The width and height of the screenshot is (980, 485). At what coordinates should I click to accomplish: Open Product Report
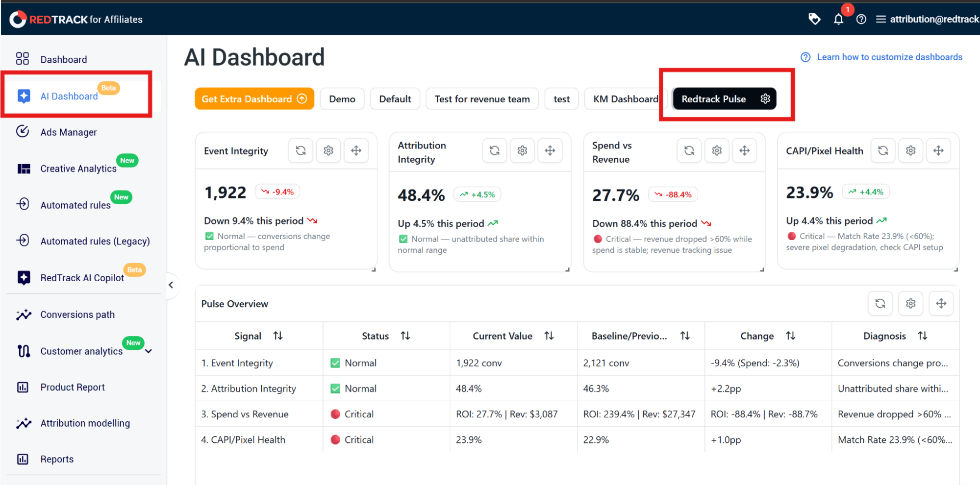[x=73, y=387]
